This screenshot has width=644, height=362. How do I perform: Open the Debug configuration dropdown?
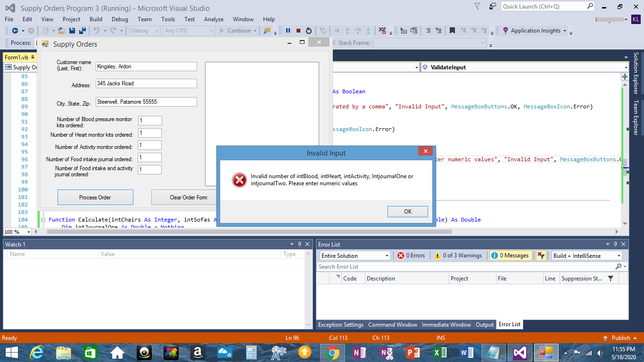(145, 31)
